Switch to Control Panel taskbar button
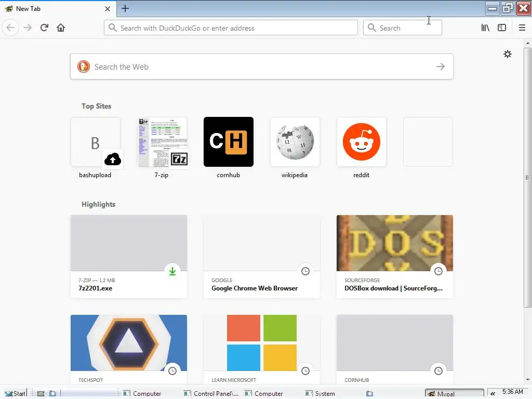The width and height of the screenshot is (532, 399). pos(211,394)
